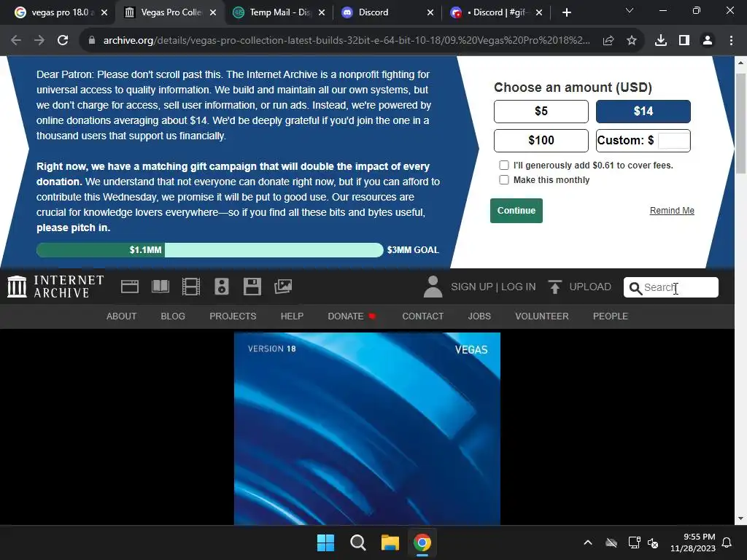The image size is (747, 560).
Task: Open the HELP menu item
Action: coord(292,316)
